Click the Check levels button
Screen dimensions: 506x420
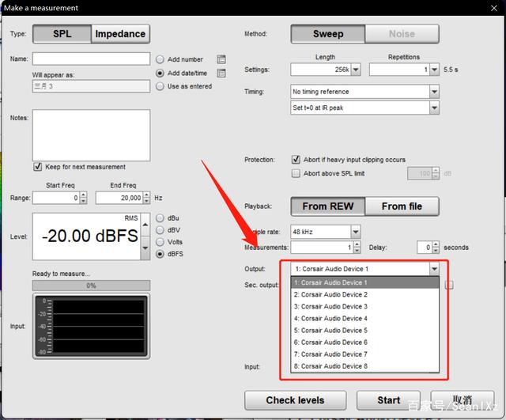[295, 400]
